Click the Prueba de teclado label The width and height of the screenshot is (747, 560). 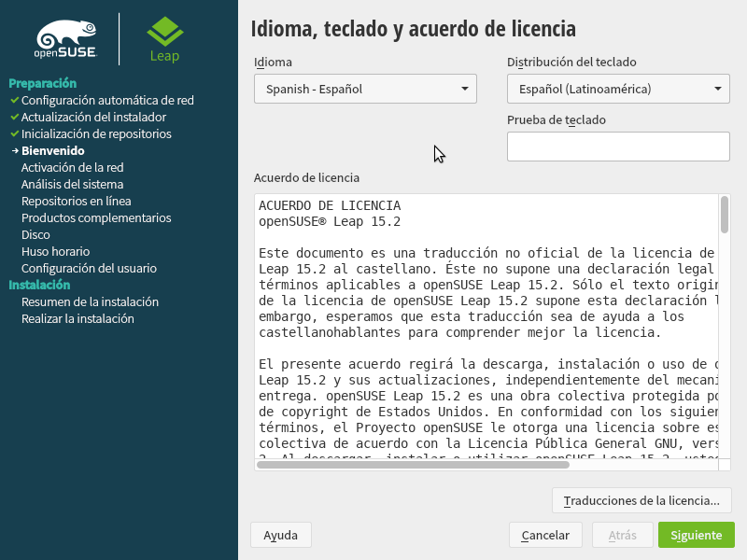pyautogui.click(x=557, y=120)
